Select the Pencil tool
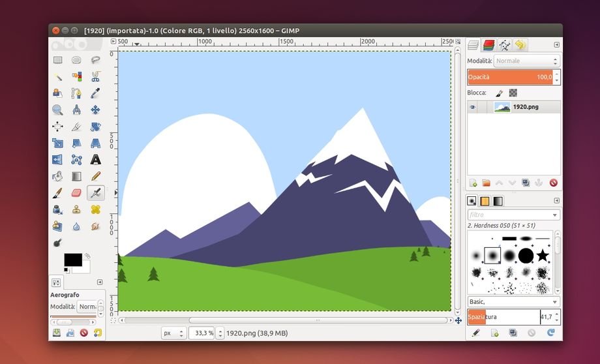The image size is (600, 364). 95,176
